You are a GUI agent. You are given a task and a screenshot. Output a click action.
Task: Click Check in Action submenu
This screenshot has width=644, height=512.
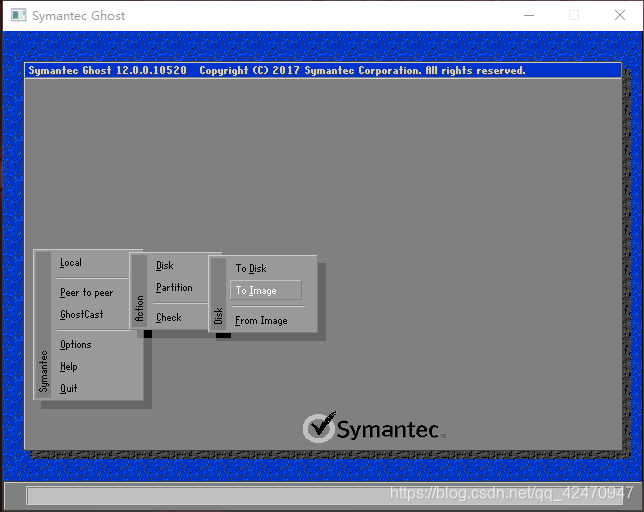coord(168,317)
